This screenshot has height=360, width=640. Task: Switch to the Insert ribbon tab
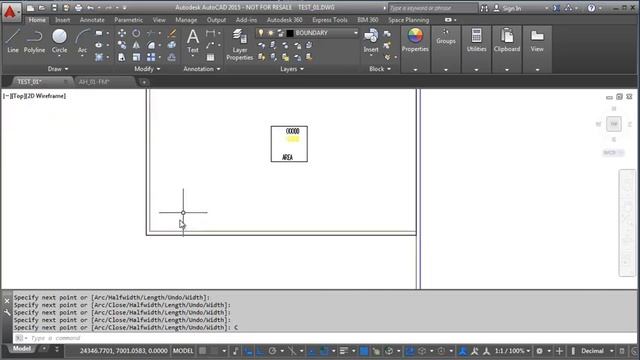[x=62, y=20]
